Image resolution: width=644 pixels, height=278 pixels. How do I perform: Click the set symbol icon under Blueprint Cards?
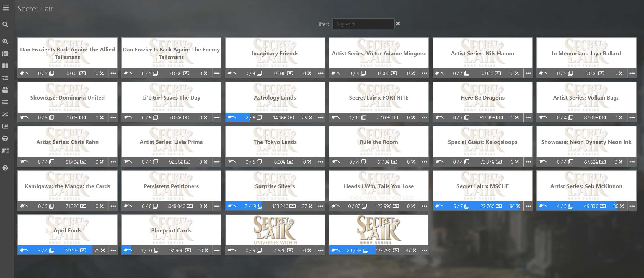(x=128, y=250)
